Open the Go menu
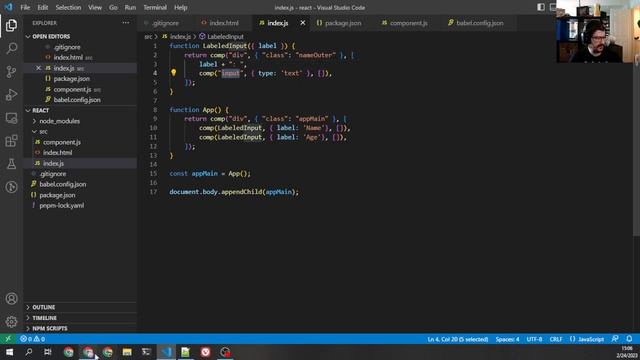 point(113,7)
